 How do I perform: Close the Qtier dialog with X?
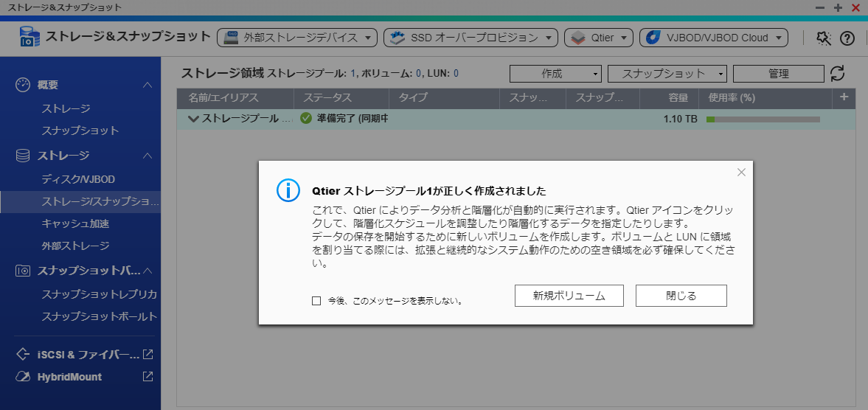click(742, 173)
